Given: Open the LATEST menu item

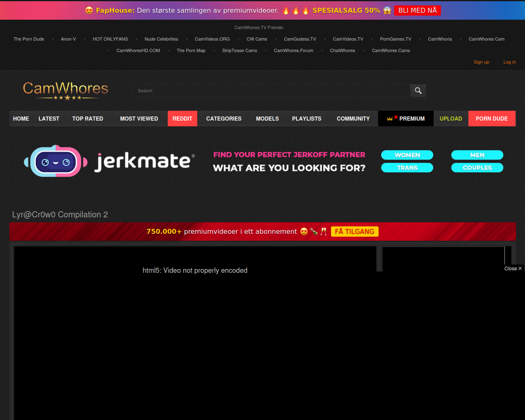Looking at the screenshot, I should pyautogui.click(x=49, y=119).
